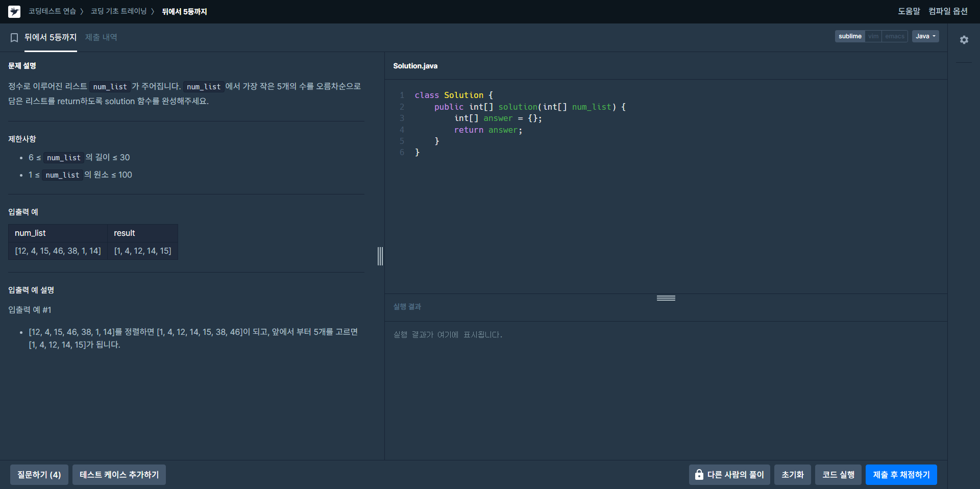Bookmark this problem with the bookmark icon
Viewport: 980px width, 489px height.
pyautogui.click(x=14, y=38)
